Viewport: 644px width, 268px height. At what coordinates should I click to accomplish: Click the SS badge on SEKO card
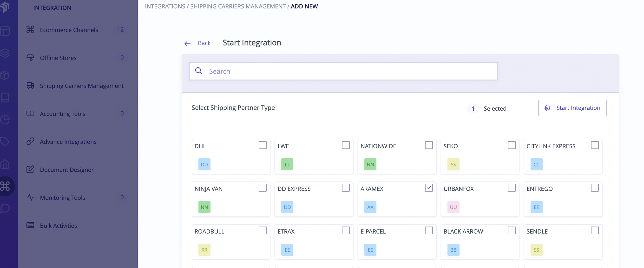(453, 164)
